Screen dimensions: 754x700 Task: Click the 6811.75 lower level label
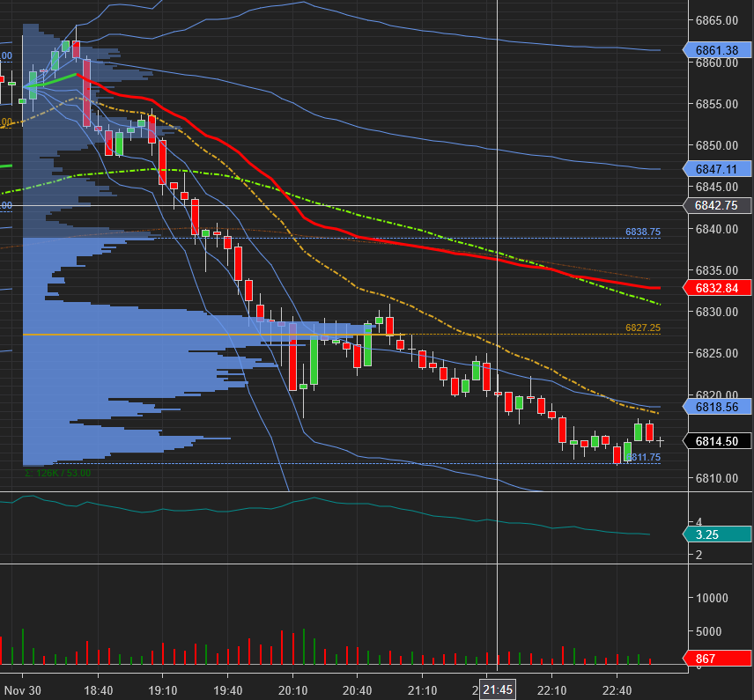(x=645, y=457)
